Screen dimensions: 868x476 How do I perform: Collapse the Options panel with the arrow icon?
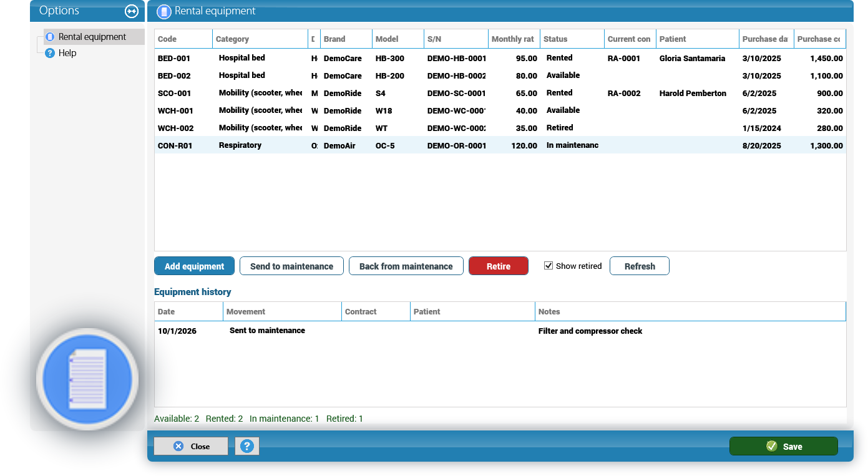(x=132, y=11)
